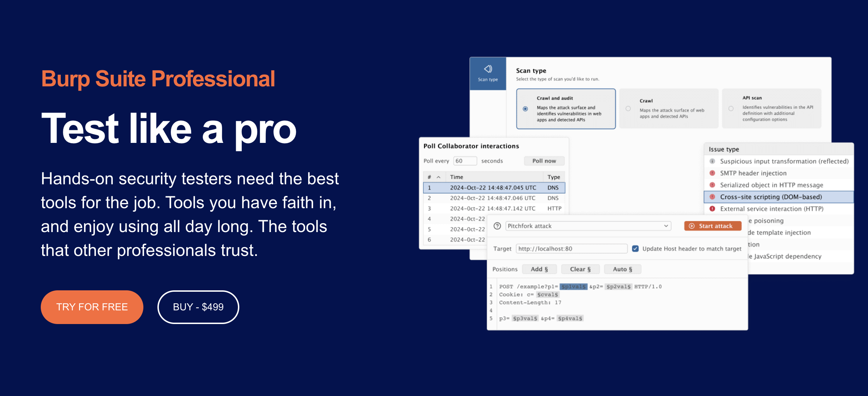Sort by the # column sort arrow
Screen dimensions: 868x396
pyautogui.click(x=439, y=177)
